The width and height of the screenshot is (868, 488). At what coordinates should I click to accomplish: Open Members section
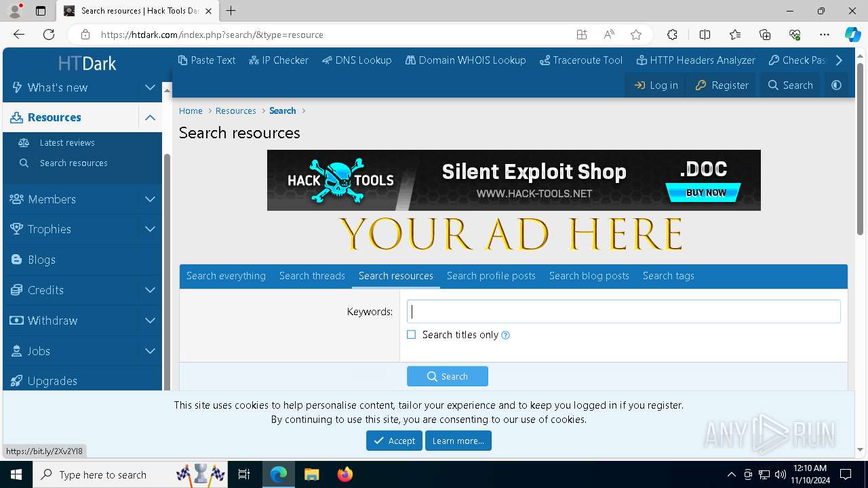[52, 199]
